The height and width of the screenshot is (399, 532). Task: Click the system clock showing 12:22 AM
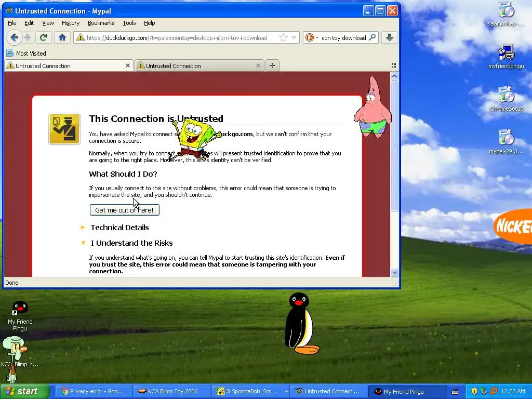coord(513,391)
